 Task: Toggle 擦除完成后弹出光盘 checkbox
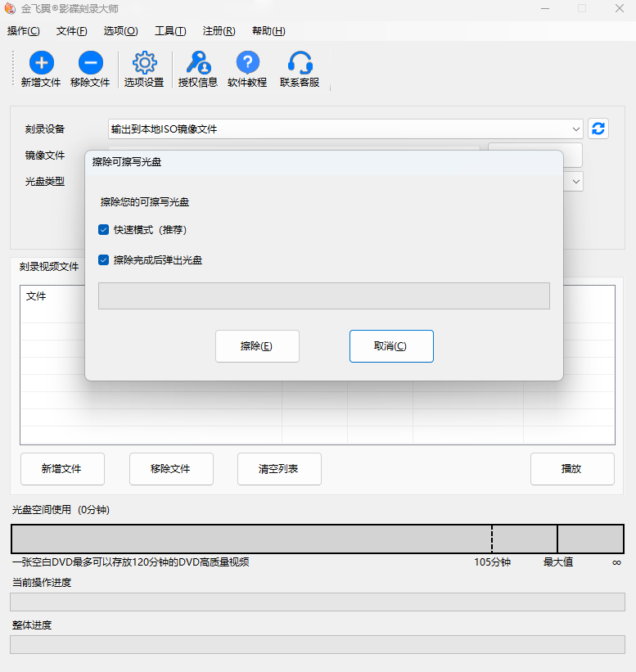tap(104, 260)
